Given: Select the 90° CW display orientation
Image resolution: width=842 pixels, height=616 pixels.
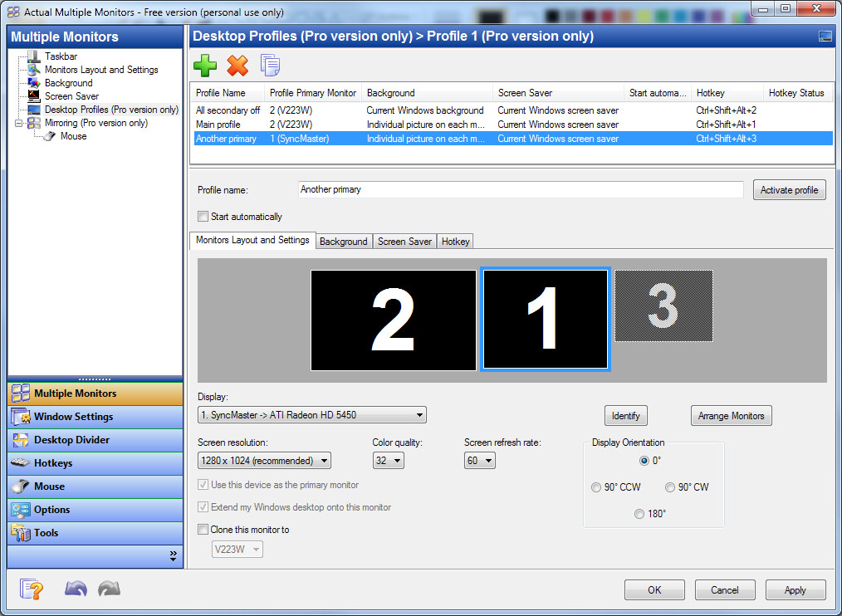Looking at the screenshot, I should pos(670,487).
